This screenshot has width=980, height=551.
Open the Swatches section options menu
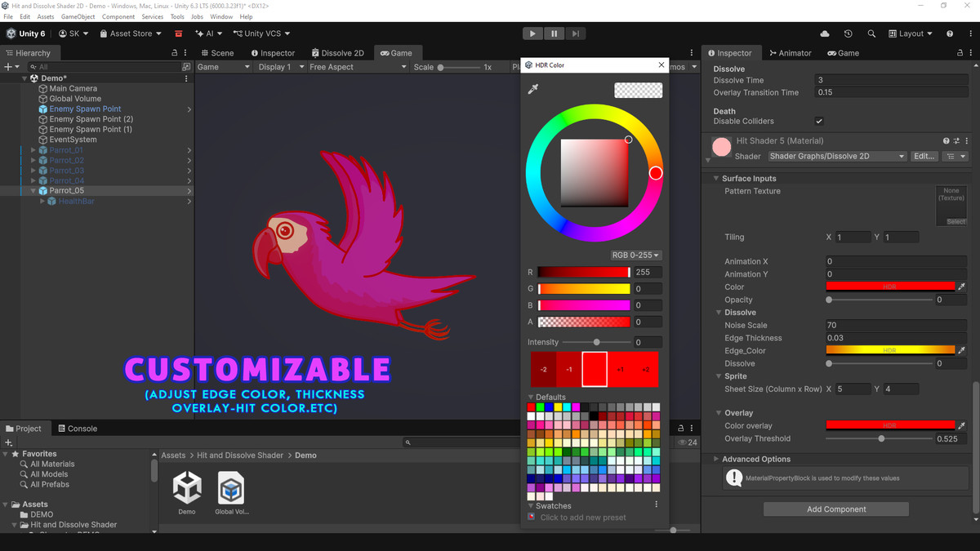point(656,504)
